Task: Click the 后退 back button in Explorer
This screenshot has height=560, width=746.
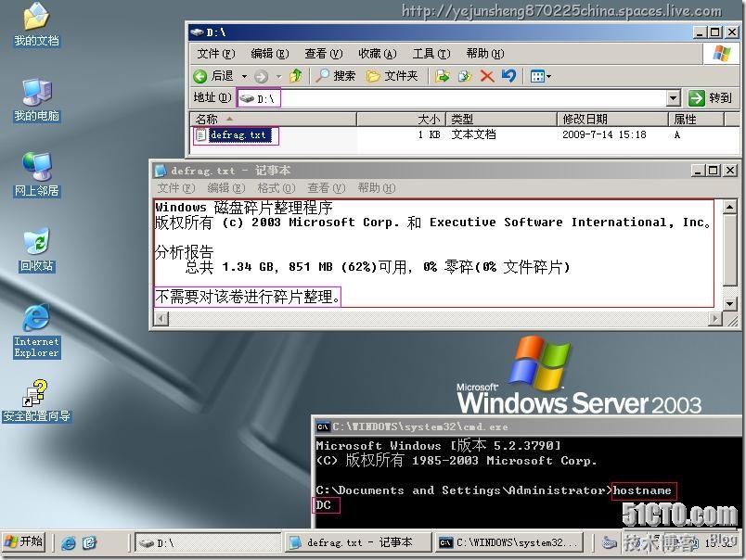Action: click(x=213, y=76)
